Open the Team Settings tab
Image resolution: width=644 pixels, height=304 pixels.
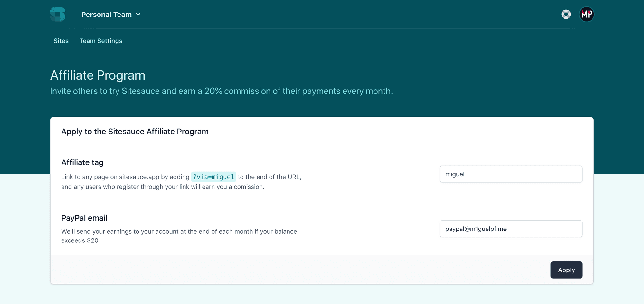pyautogui.click(x=101, y=41)
